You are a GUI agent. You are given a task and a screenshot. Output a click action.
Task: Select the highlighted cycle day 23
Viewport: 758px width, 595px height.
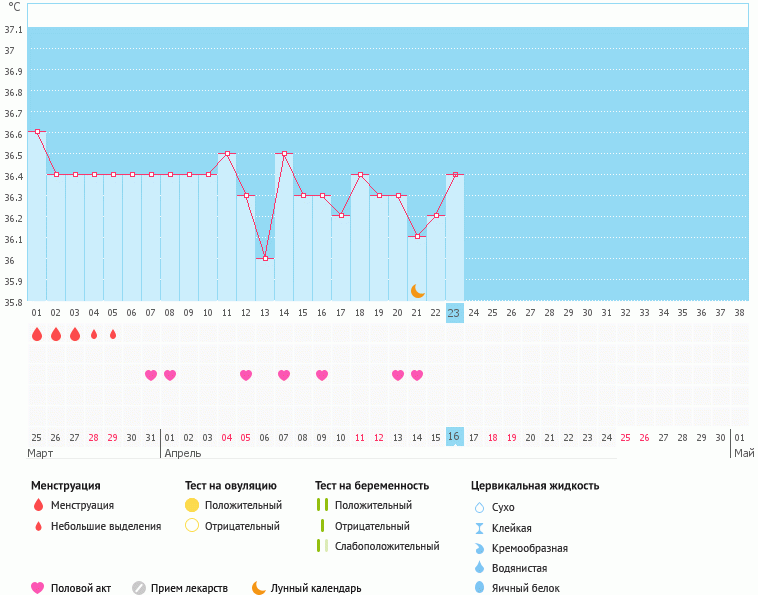click(x=454, y=313)
